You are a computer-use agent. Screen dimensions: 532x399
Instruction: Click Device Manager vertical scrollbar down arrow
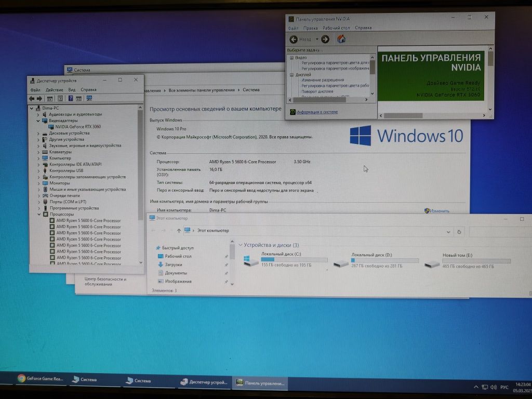click(x=141, y=262)
